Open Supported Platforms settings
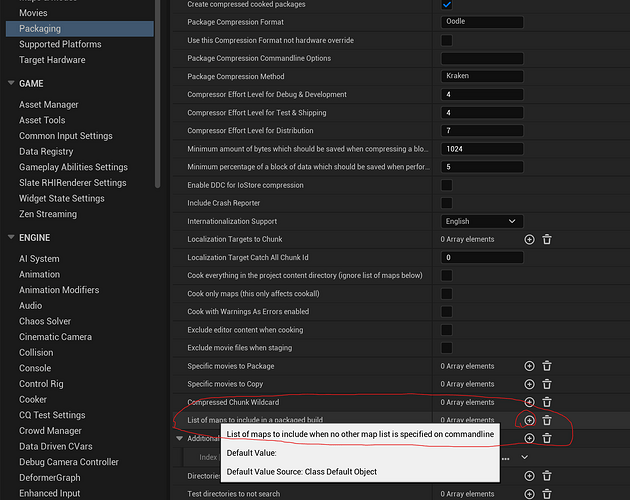This screenshot has height=500, width=630. click(x=60, y=44)
